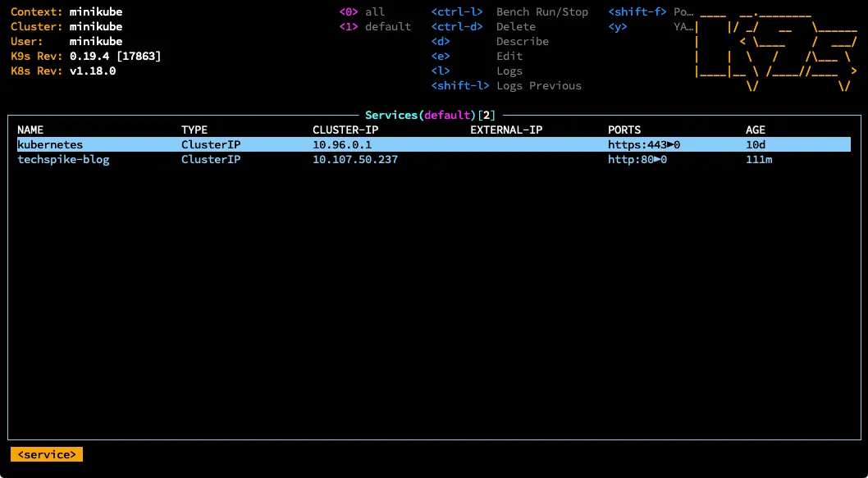This screenshot has height=478, width=868.
Task: Click the <e> Edit shortcut hint
Action: click(477, 56)
